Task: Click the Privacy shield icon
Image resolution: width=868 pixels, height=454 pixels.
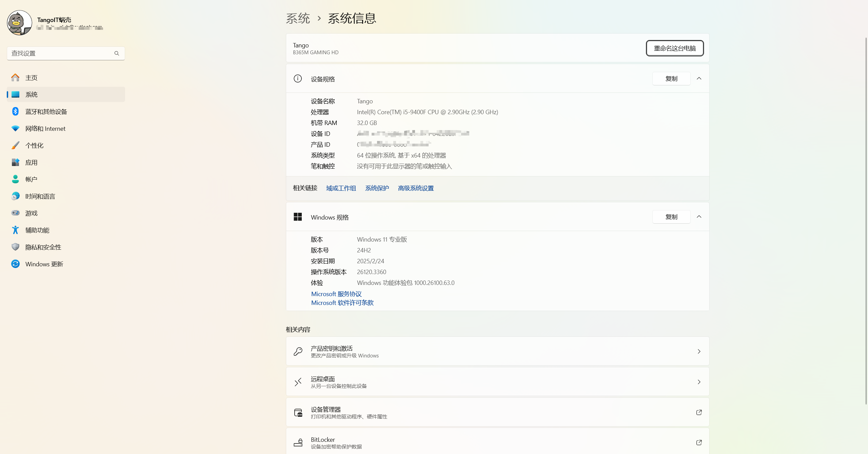Action: point(15,247)
